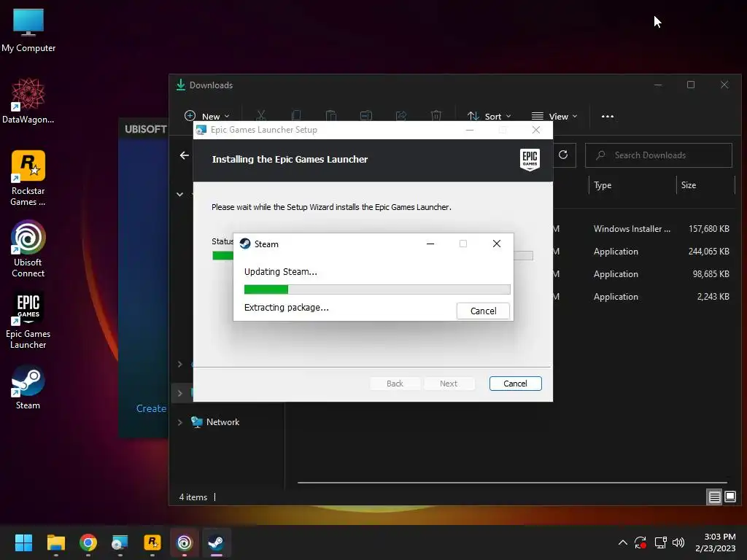
Task: Click the Steam update progress bar
Action: point(377,289)
